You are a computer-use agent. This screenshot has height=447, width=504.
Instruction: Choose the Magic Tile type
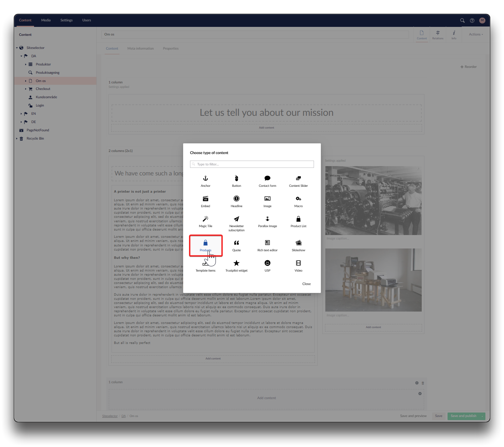206,222
